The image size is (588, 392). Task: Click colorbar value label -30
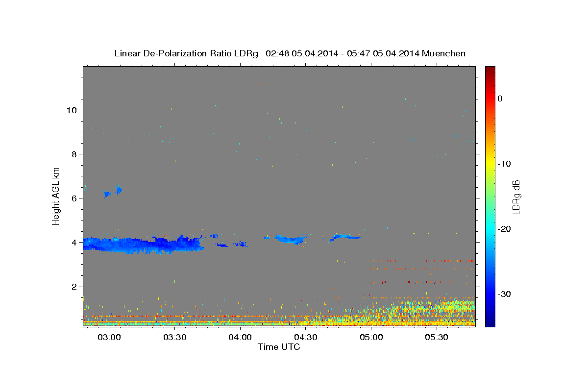(505, 294)
